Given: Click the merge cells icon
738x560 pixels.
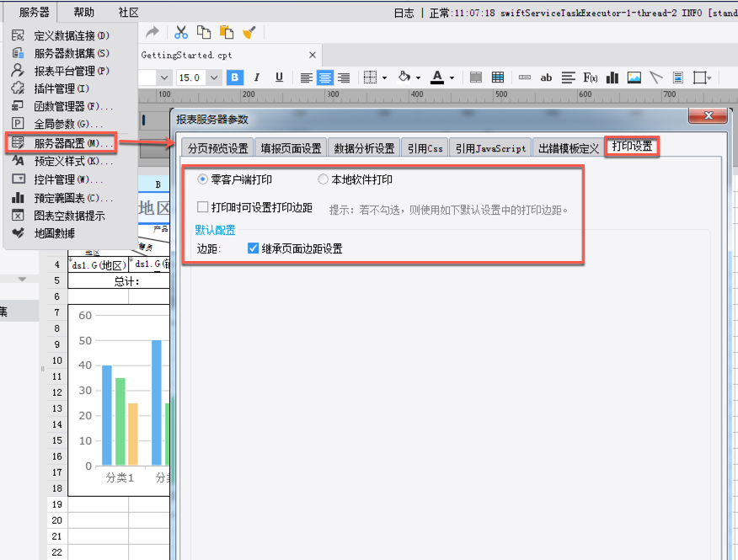Looking at the screenshot, I should (476, 77).
